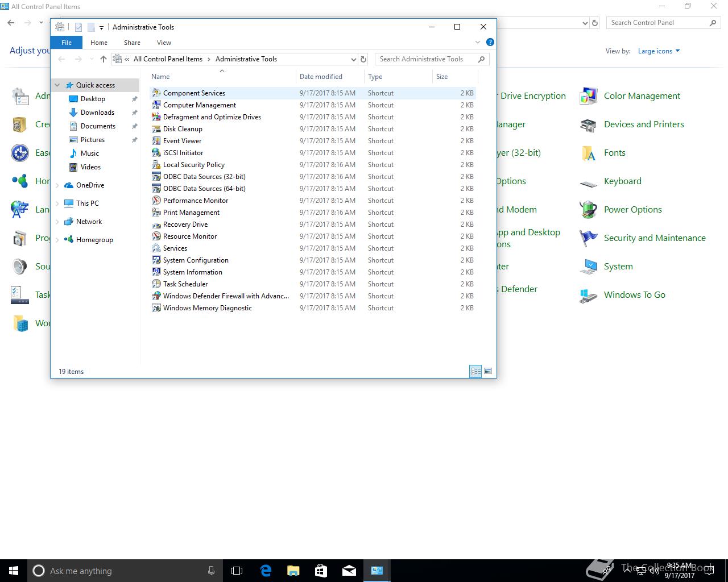This screenshot has width=728, height=582.
Task: Open Microsoft Edge from the taskbar
Action: tap(265, 571)
